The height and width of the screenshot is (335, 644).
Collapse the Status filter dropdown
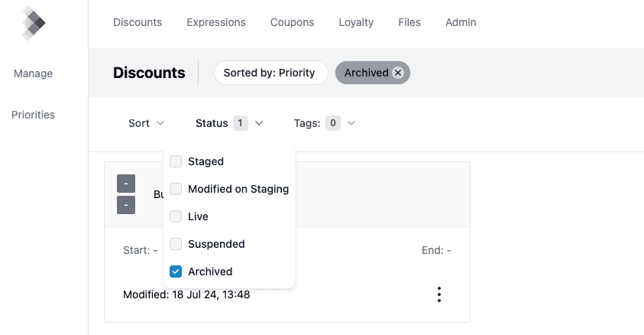tap(228, 123)
